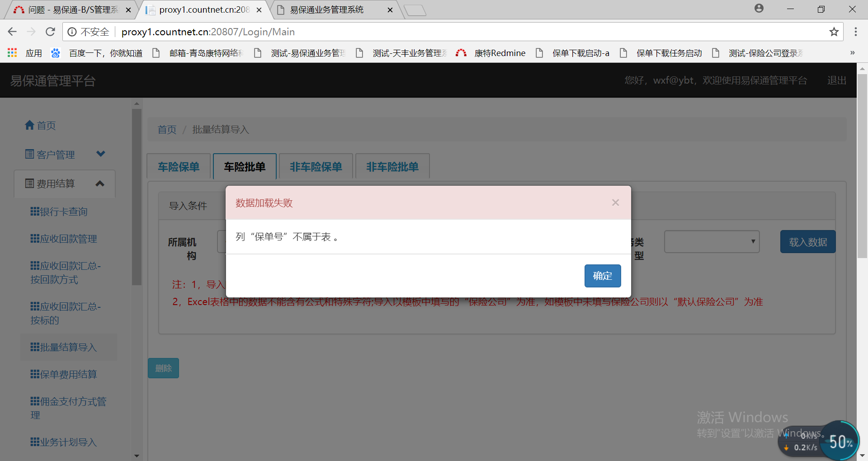Close the proxy1.countnet.cn browser tab
Screen dimensions: 868x461
tap(259, 10)
